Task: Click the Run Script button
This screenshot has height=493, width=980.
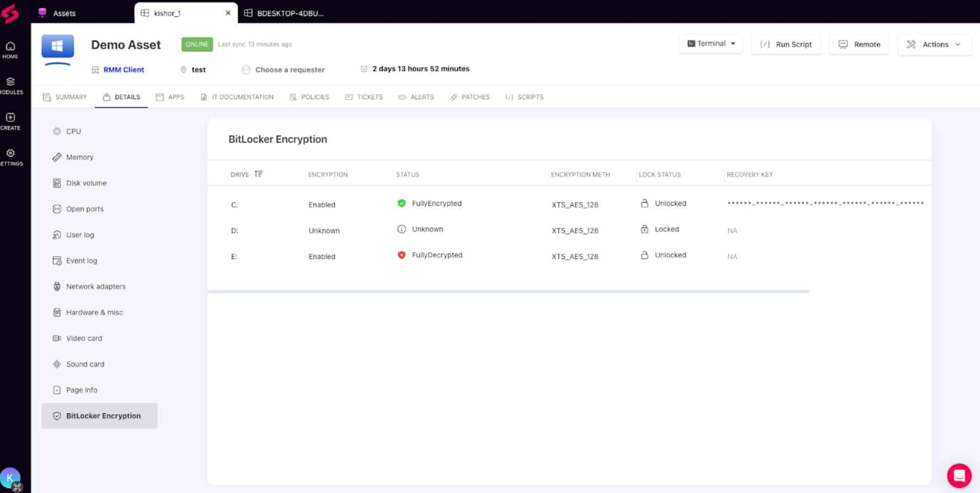Action: click(x=786, y=45)
